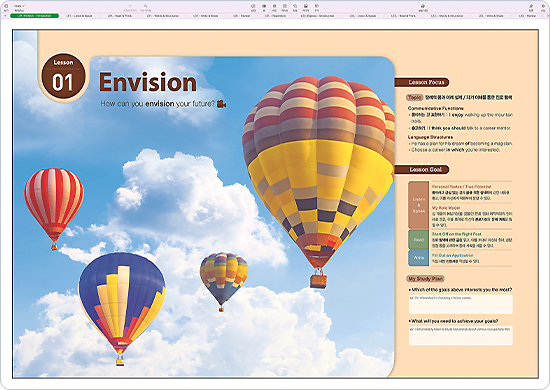This screenshot has width=550, height=390.
Task: Click the Table toolbar icon
Action: click(x=264, y=6)
